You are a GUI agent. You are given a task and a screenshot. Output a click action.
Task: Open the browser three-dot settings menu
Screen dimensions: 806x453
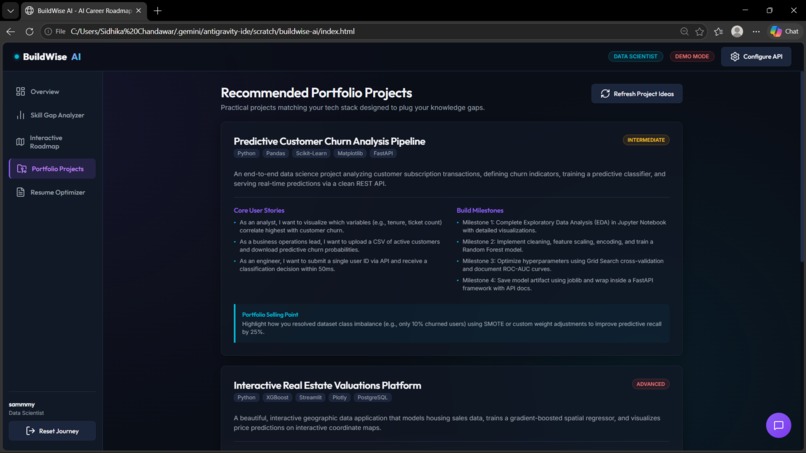tap(756, 31)
